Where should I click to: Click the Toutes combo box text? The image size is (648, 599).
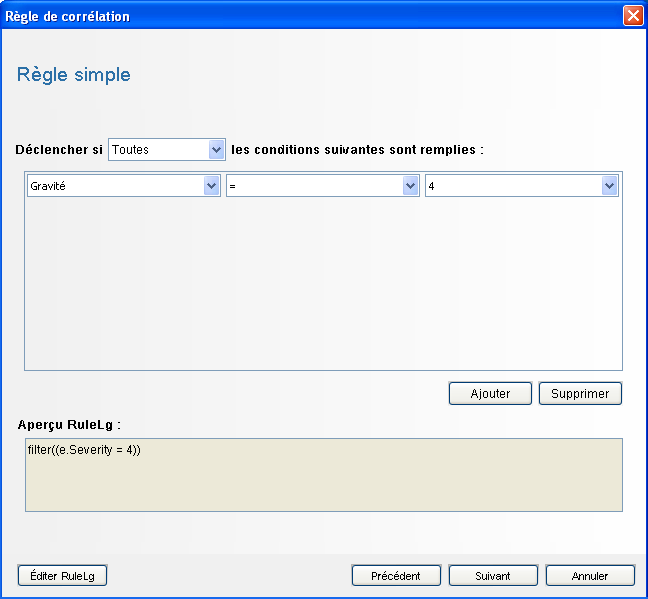(158, 150)
